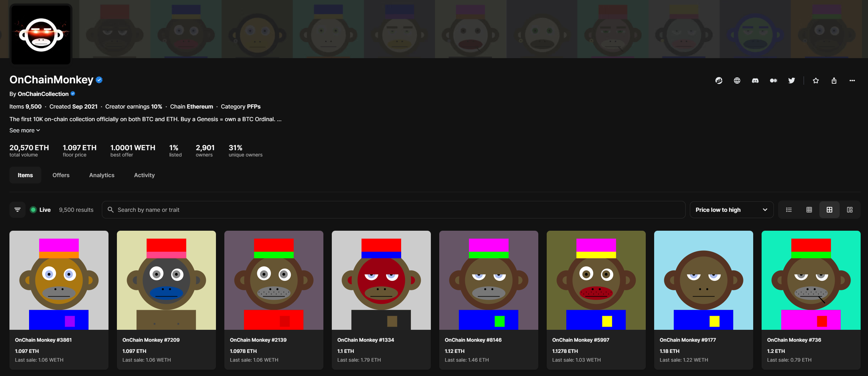
Task: Click the Chain Ethereum label
Action: pyautogui.click(x=191, y=106)
